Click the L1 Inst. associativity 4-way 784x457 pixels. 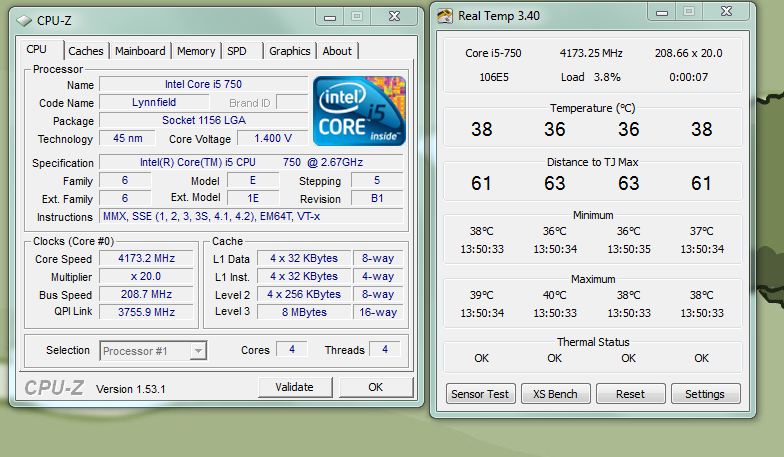pyautogui.click(x=378, y=276)
